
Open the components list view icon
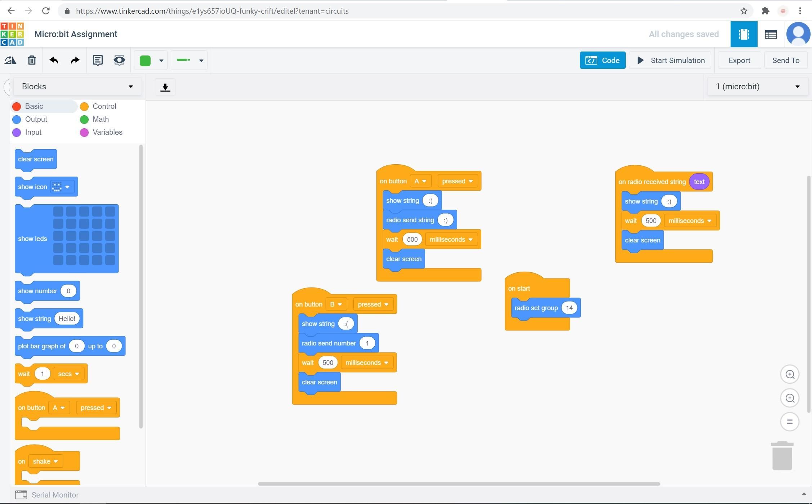click(771, 34)
